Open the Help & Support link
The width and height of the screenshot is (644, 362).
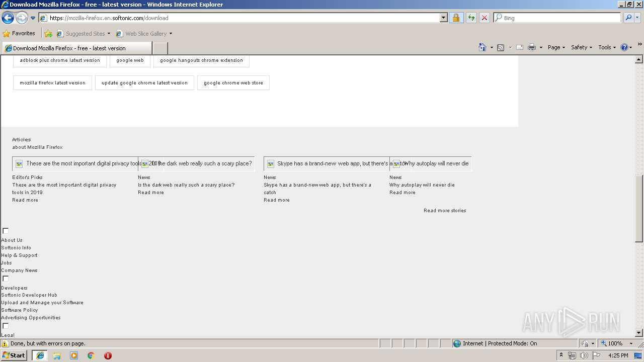tap(19, 255)
